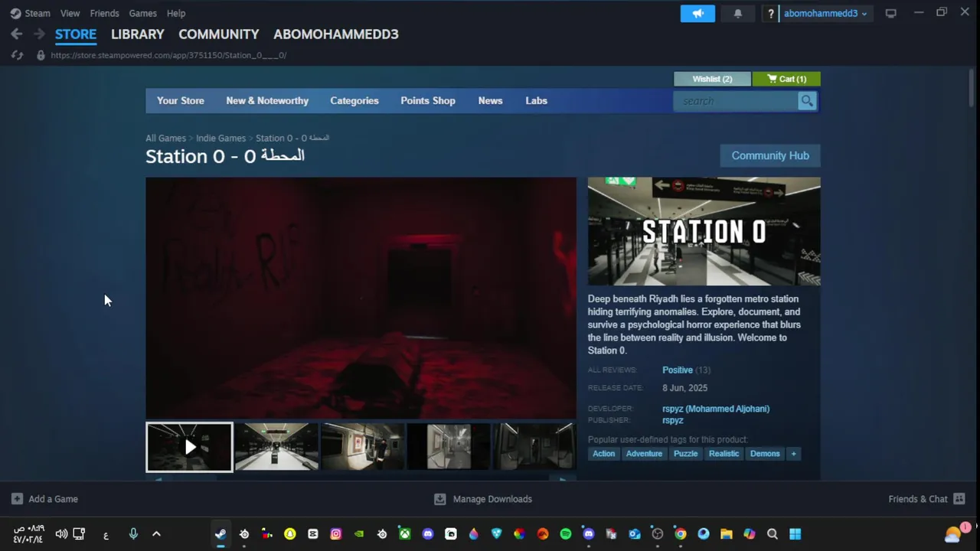Open Snapchat from the taskbar
The height and width of the screenshot is (551, 980).
coord(290,534)
